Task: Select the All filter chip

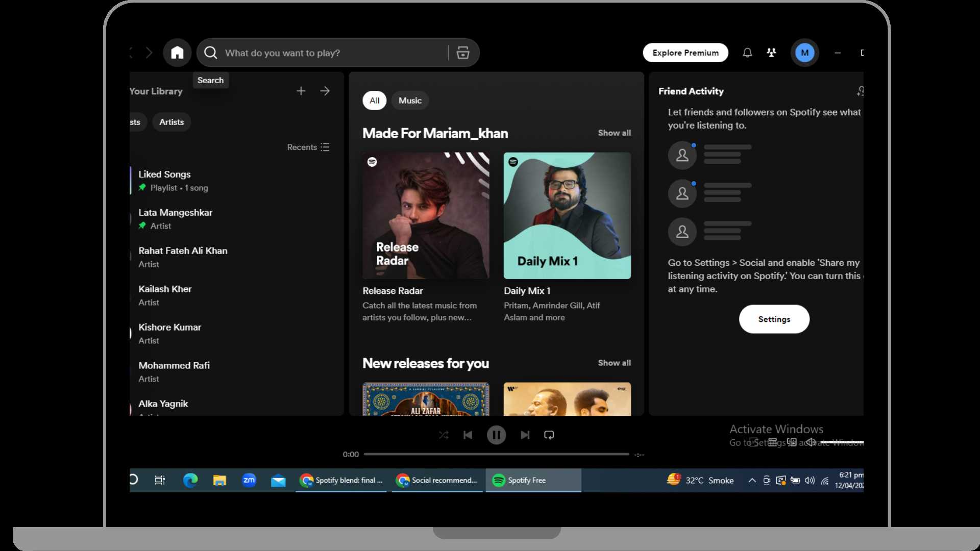Action: pyautogui.click(x=375, y=101)
